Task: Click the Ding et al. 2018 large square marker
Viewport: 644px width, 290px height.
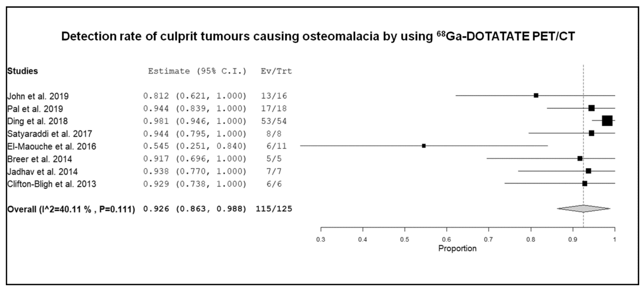Action: coord(607,121)
